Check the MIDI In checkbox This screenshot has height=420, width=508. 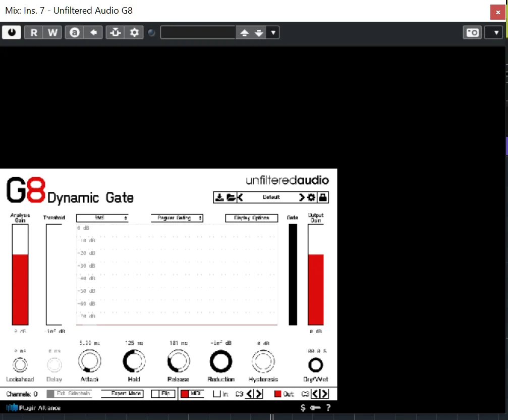217,394
